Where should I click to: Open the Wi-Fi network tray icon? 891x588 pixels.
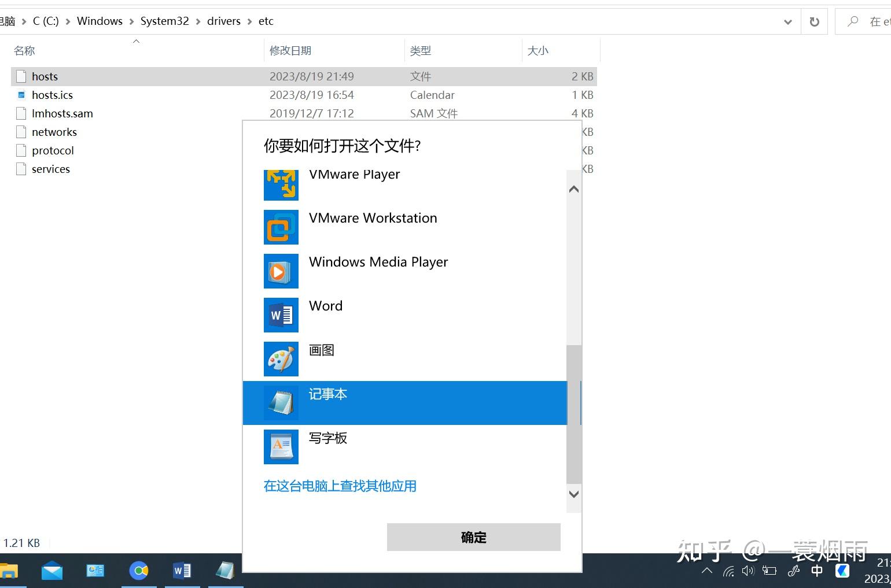728,571
